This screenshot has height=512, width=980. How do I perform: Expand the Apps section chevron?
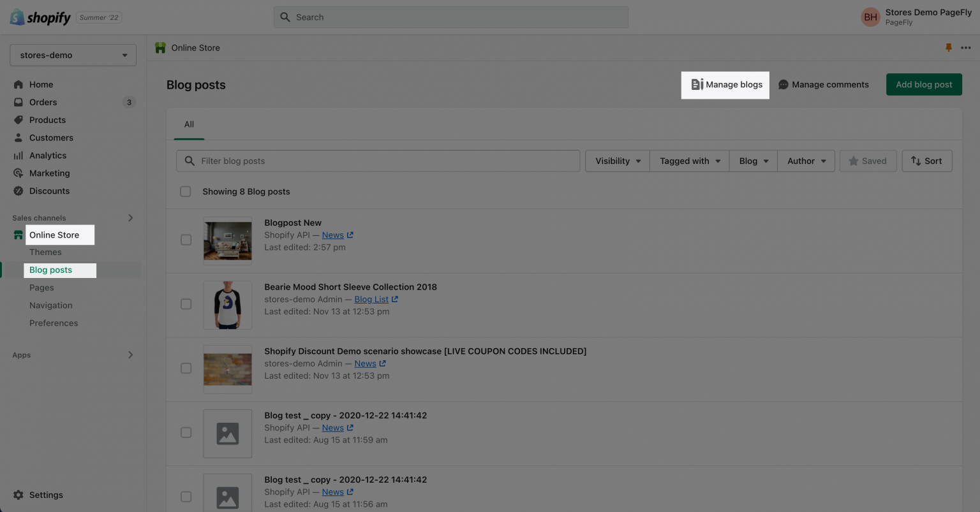point(130,355)
